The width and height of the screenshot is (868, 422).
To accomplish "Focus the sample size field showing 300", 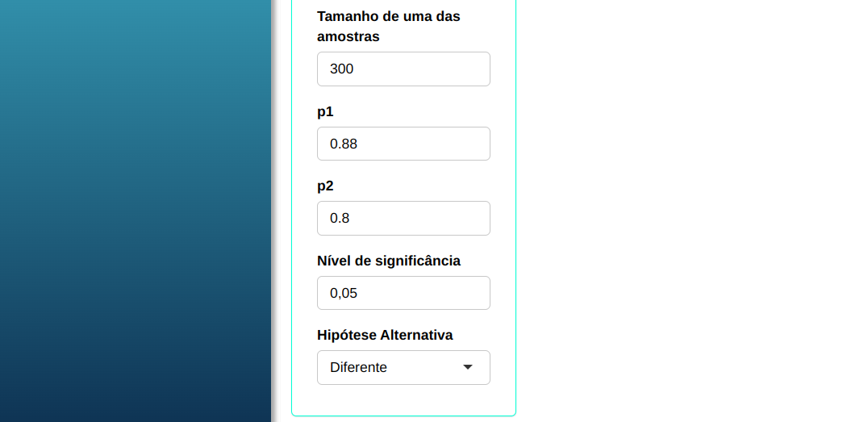I will tap(403, 69).
